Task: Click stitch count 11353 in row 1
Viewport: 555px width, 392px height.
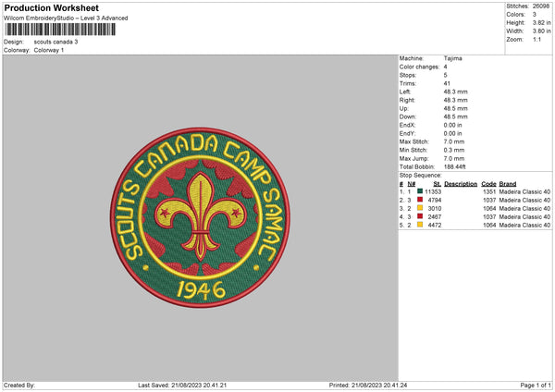Action: 433,191
